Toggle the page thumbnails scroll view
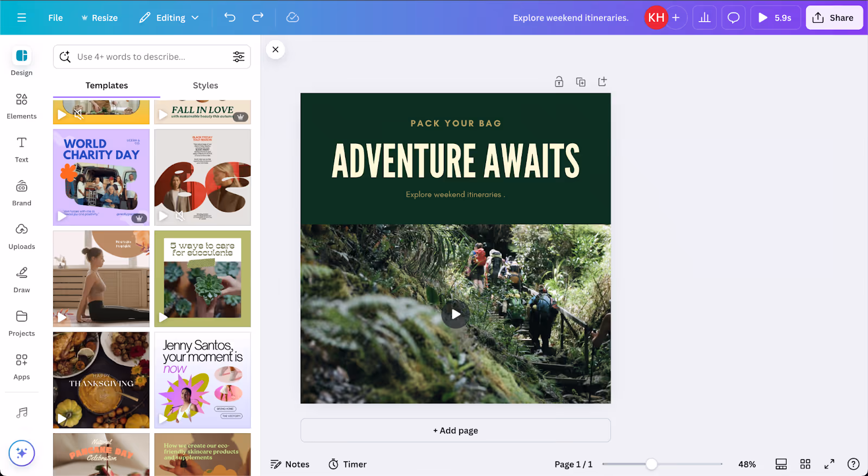 [x=781, y=464]
